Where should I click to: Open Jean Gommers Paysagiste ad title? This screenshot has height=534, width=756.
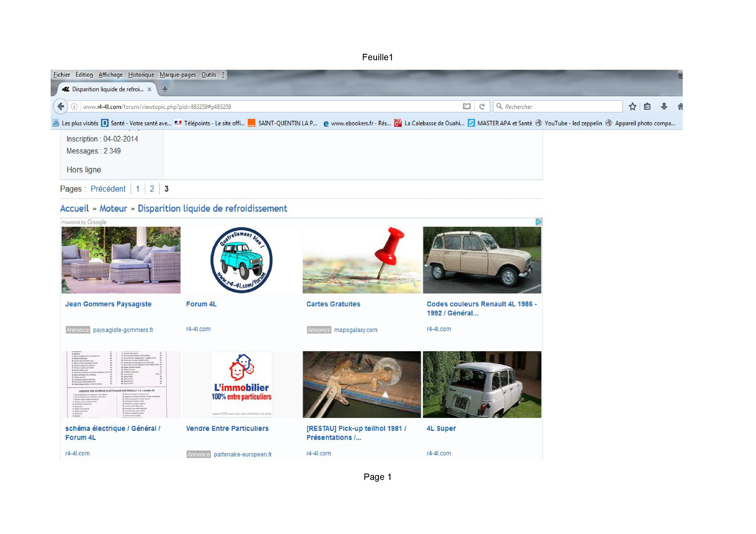(x=108, y=304)
